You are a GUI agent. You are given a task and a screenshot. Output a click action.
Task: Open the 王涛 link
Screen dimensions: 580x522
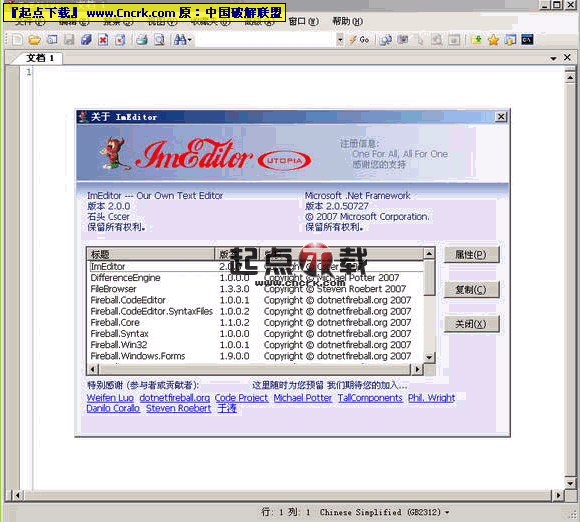(227, 408)
